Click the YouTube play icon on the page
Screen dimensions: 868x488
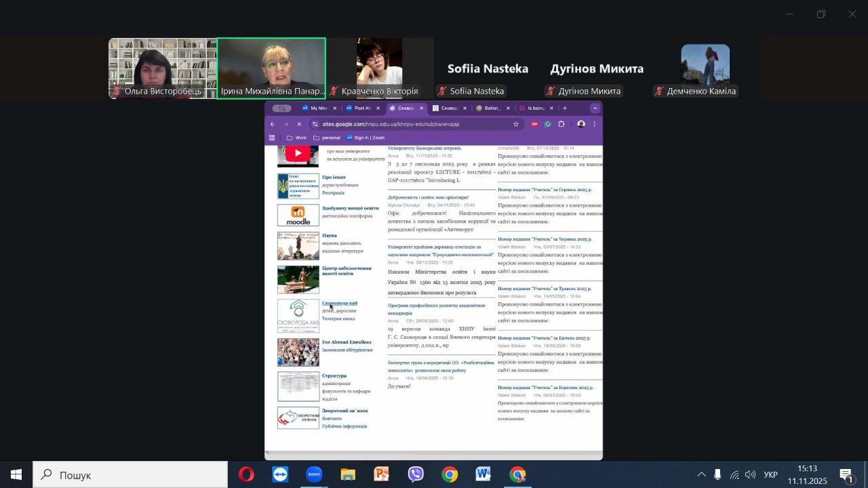(x=298, y=154)
